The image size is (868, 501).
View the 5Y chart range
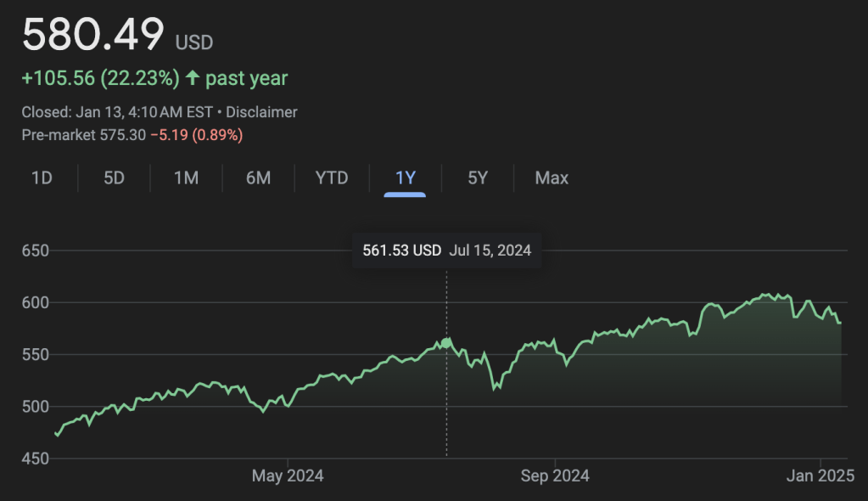coord(478,178)
